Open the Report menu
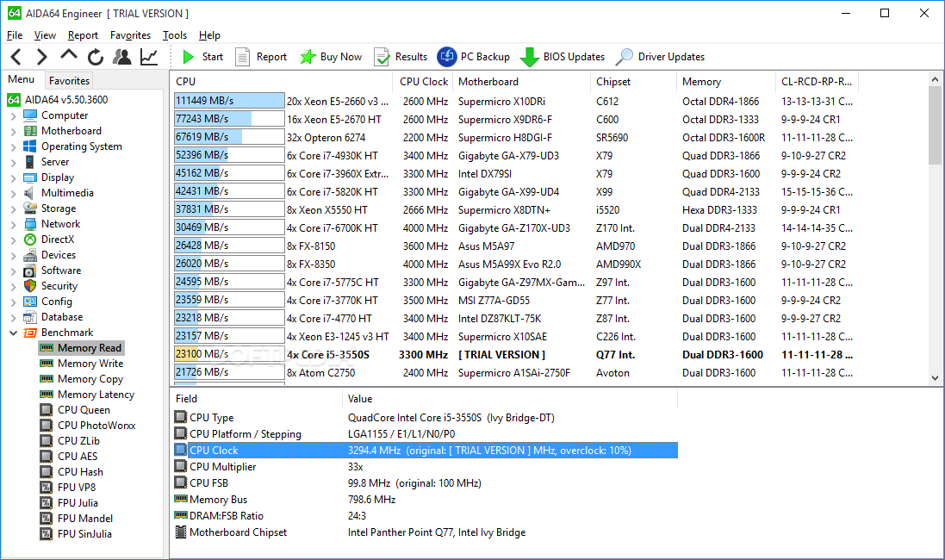The height and width of the screenshot is (560, 945). pos(83,35)
